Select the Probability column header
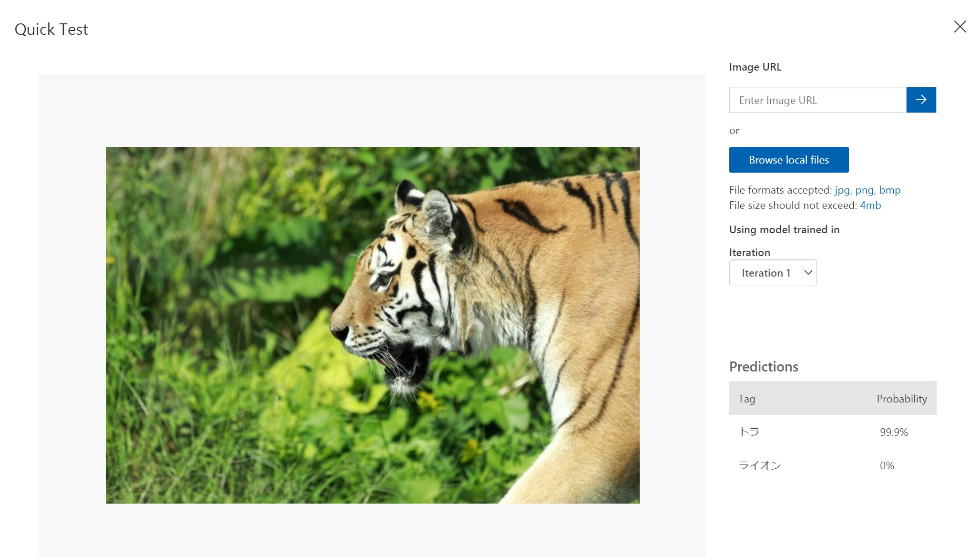 coord(901,399)
